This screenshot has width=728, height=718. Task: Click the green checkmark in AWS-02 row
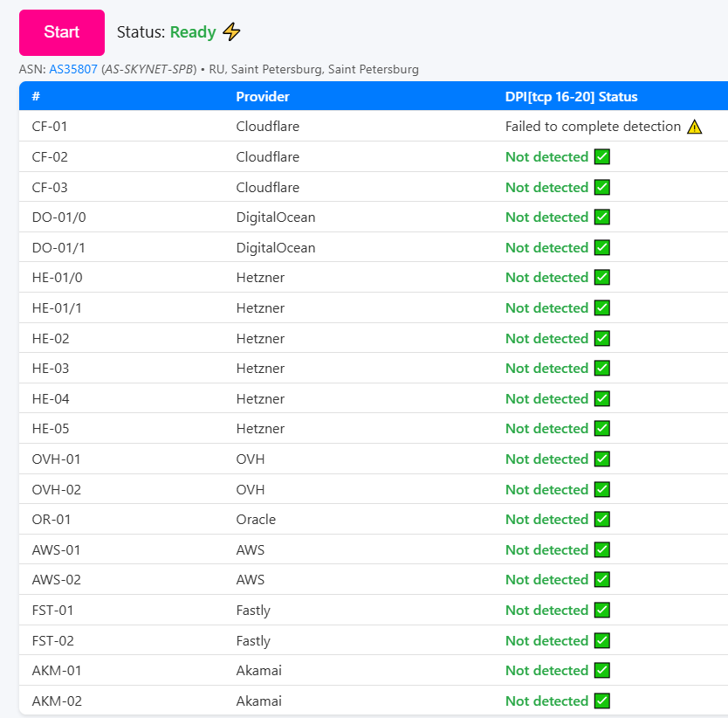click(602, 579)
